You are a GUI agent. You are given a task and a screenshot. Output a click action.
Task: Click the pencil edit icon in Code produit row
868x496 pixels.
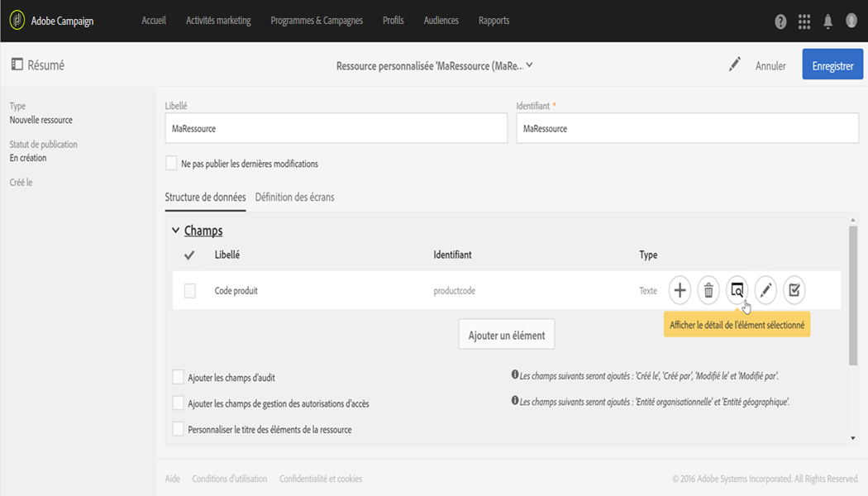coord(765,290)
